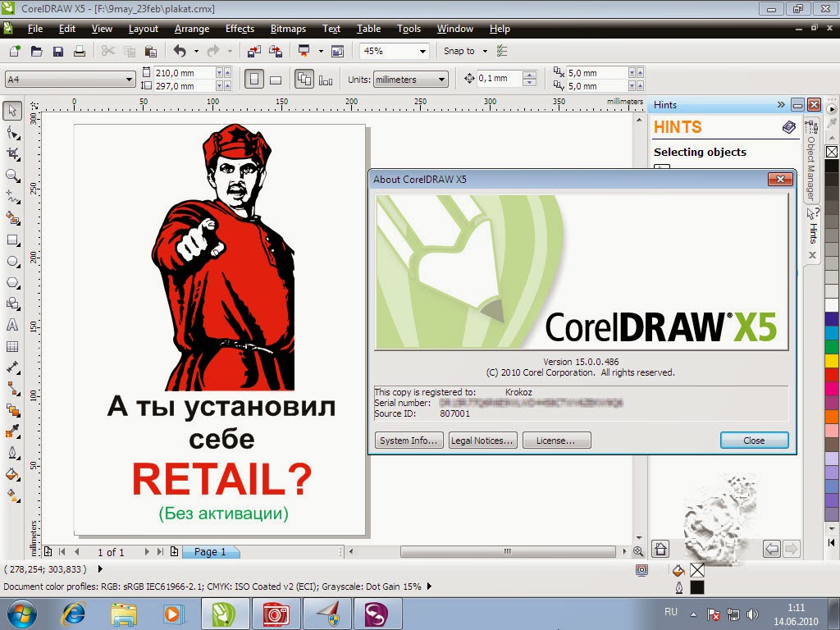Set page orientation to Landscape
Viewport: 840px width, 630px height.
coord(276,80)
